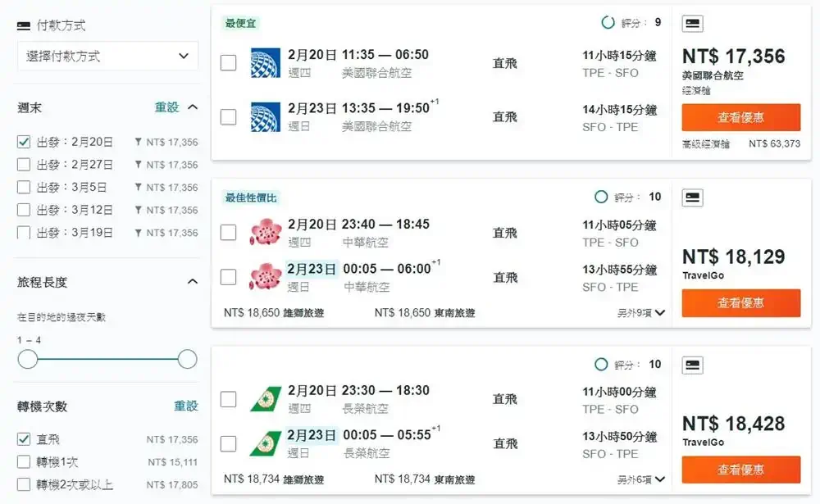This screenshot has width=820, height=504.
Task: Click NT$ 15,111 price for one stop
Action: point(172,462)
